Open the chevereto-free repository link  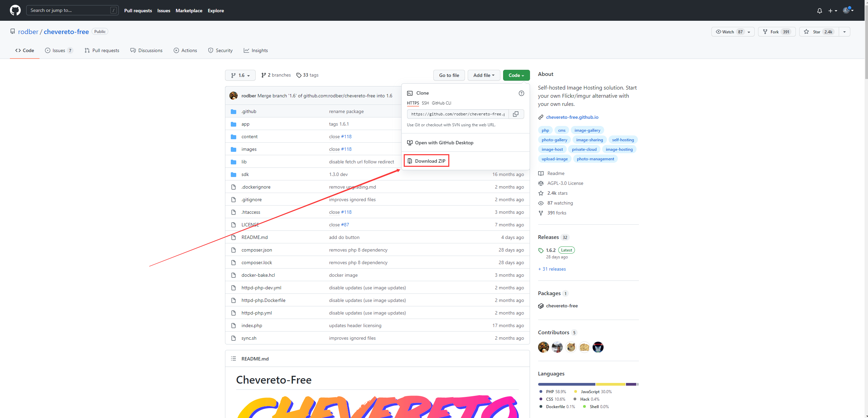coord(66,32)
